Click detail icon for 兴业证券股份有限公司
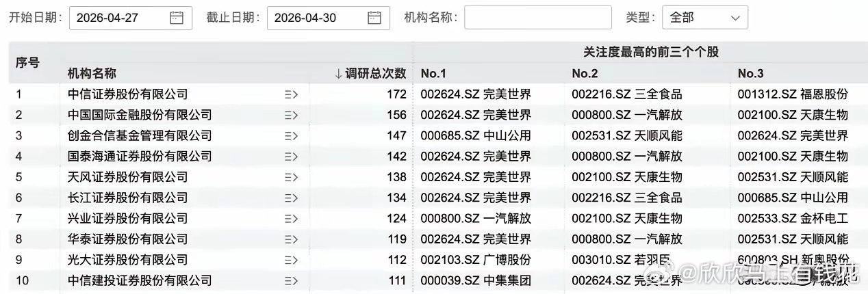The image size is (868, 294). (x=291, y=219)
